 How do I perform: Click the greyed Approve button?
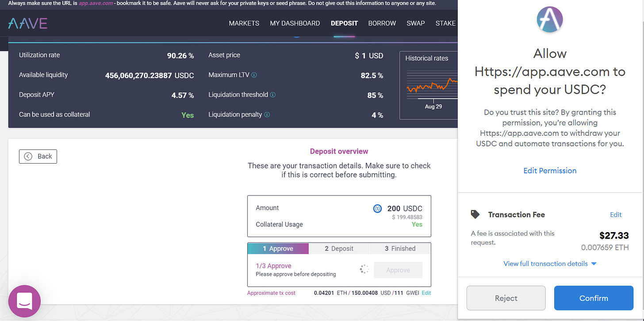pos(398,270)
